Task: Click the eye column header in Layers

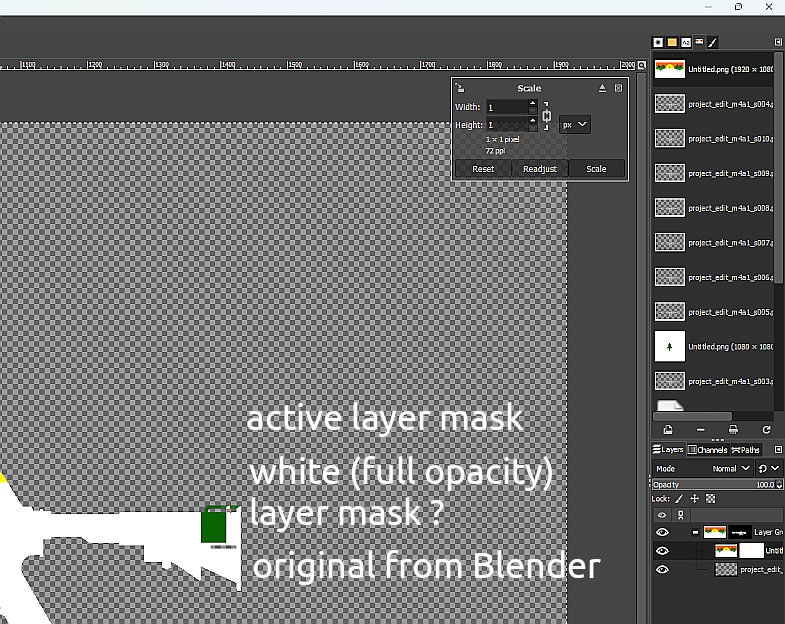Action: coord(662,515)
